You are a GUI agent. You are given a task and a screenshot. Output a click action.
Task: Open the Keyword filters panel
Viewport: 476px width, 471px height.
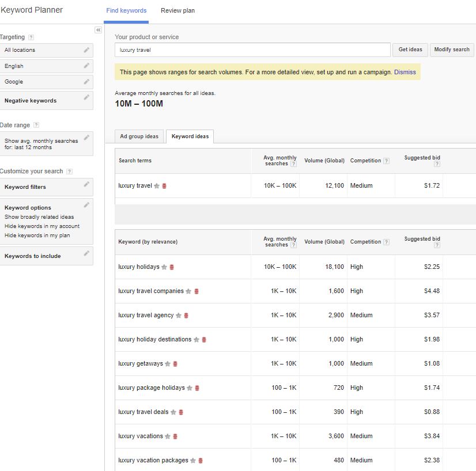[47, 187]
